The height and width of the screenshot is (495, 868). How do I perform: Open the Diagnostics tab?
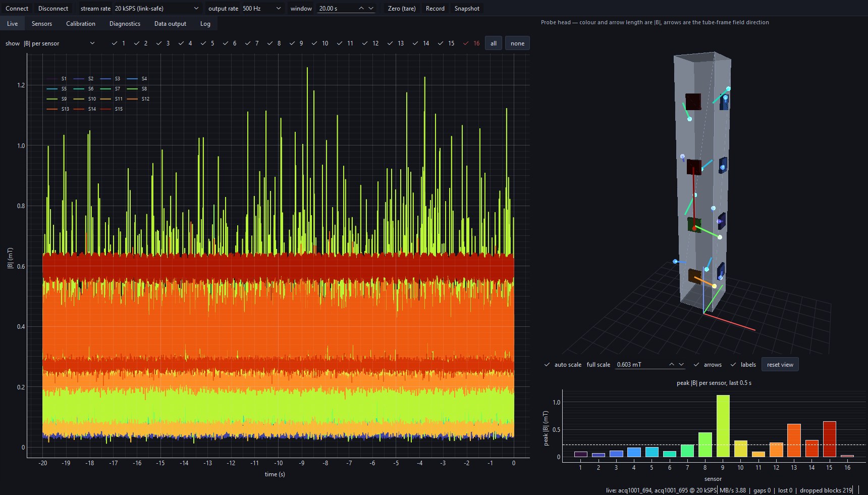point(125,24)
